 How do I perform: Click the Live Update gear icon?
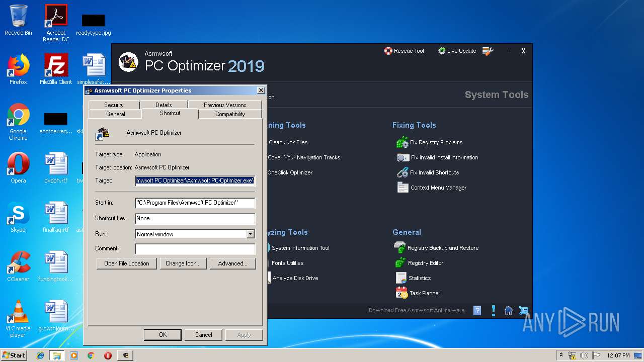coord(441,51)
